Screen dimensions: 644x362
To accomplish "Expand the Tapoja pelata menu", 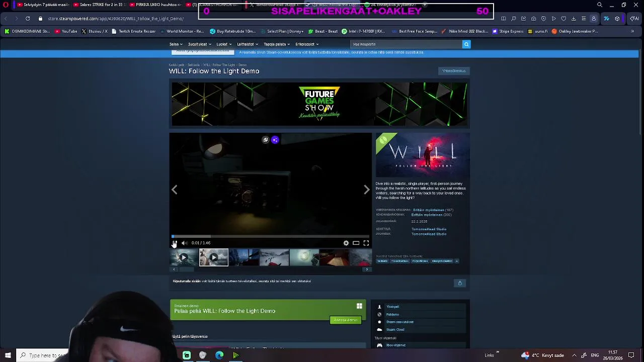I will point(277,44).
